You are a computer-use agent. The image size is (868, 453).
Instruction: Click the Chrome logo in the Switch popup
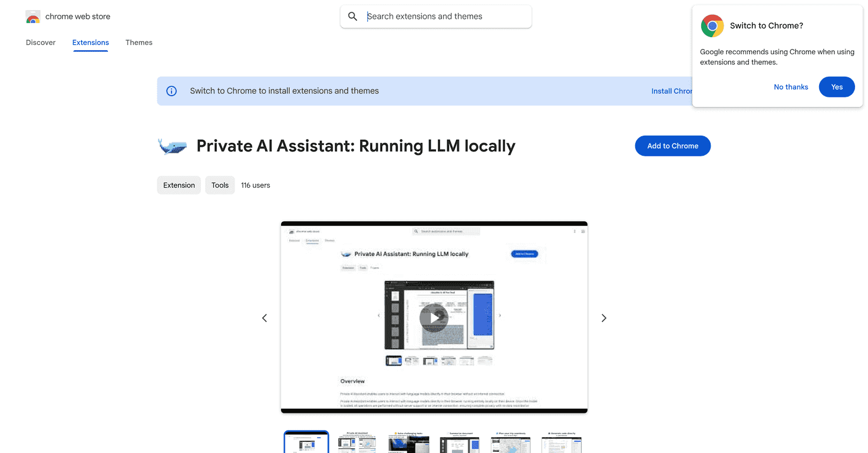711,25
